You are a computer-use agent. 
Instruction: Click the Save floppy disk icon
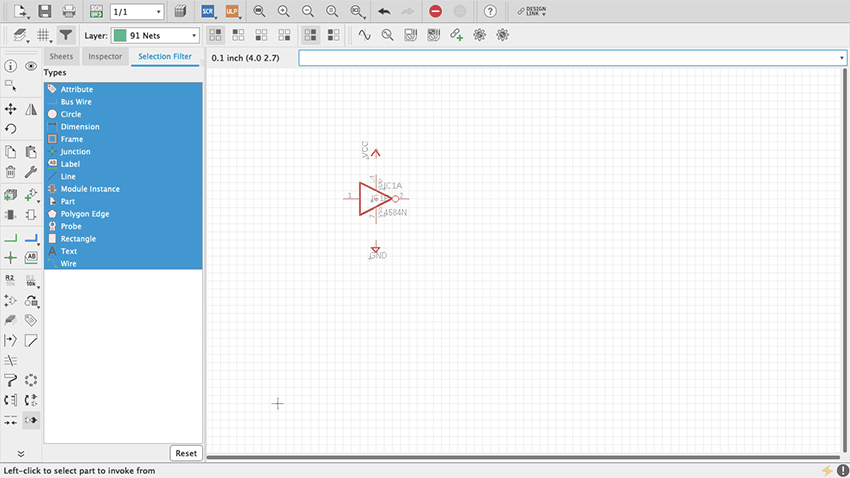(x=44, y=11)
